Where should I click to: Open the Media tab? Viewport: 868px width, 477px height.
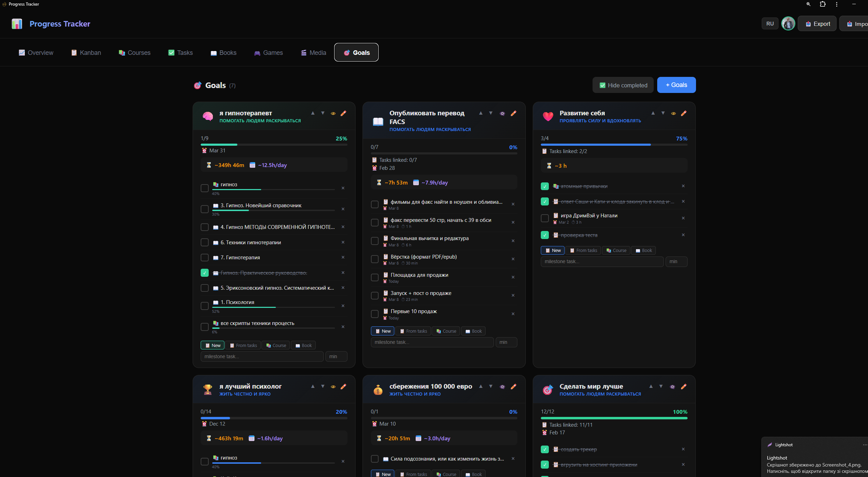coord(313,52)
